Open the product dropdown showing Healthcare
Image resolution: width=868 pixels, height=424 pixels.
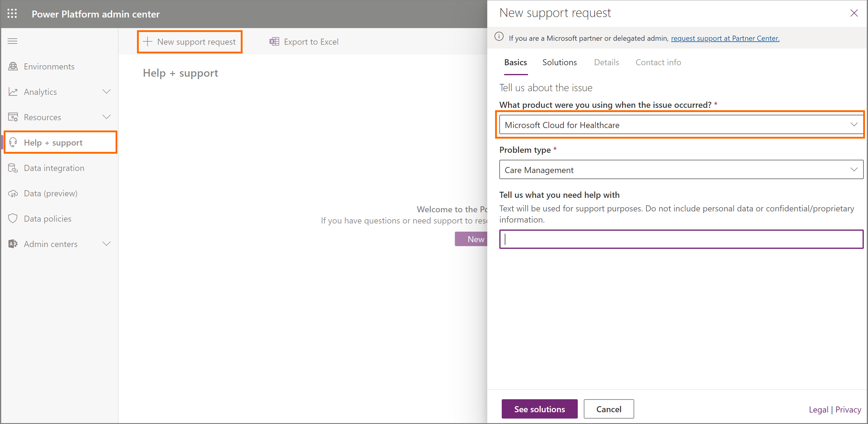pos(681,125)
